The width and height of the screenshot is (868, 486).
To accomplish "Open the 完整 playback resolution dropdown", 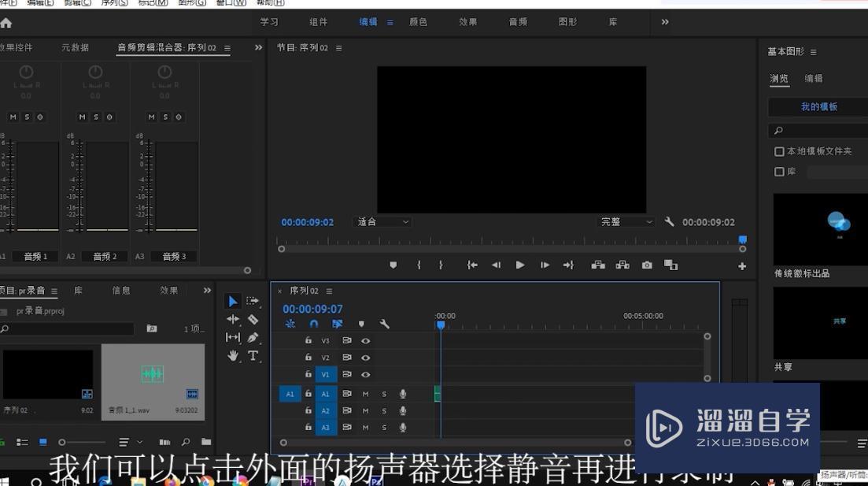I will point(626,221).
